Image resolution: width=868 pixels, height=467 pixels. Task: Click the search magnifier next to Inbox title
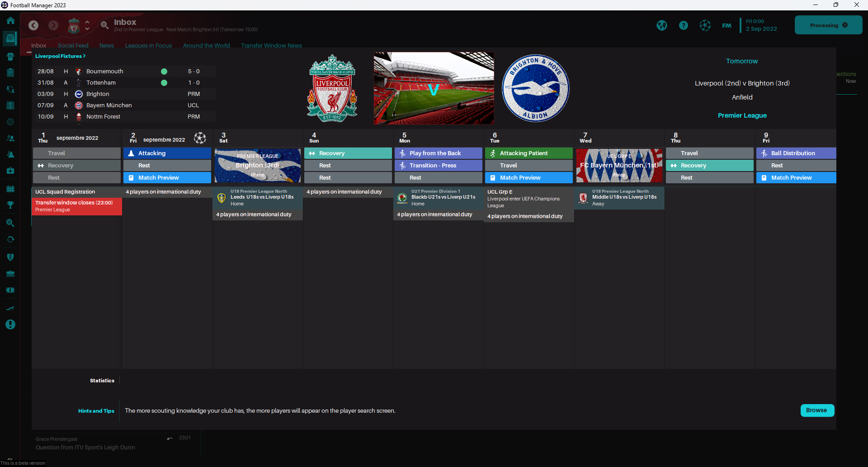[x=104, y=25]
